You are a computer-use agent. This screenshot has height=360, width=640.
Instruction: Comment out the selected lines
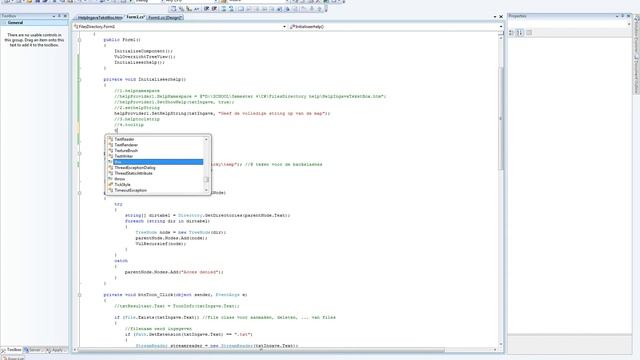click(224, 9)
